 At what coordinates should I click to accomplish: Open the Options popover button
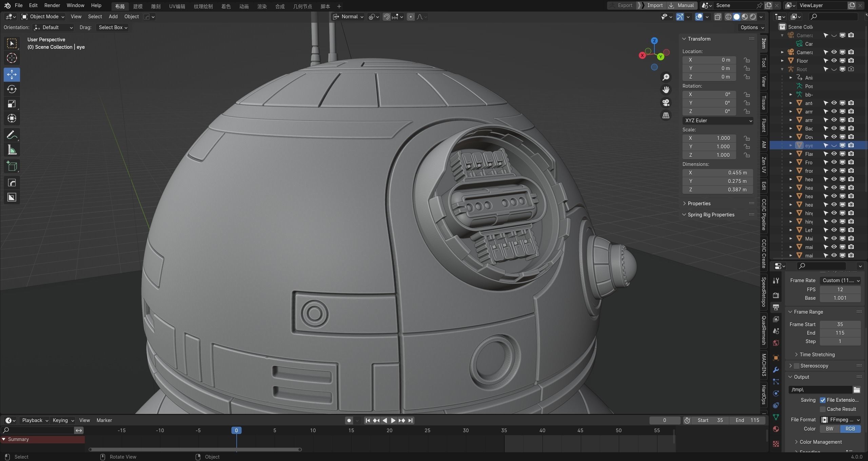(x=752, y=27)
